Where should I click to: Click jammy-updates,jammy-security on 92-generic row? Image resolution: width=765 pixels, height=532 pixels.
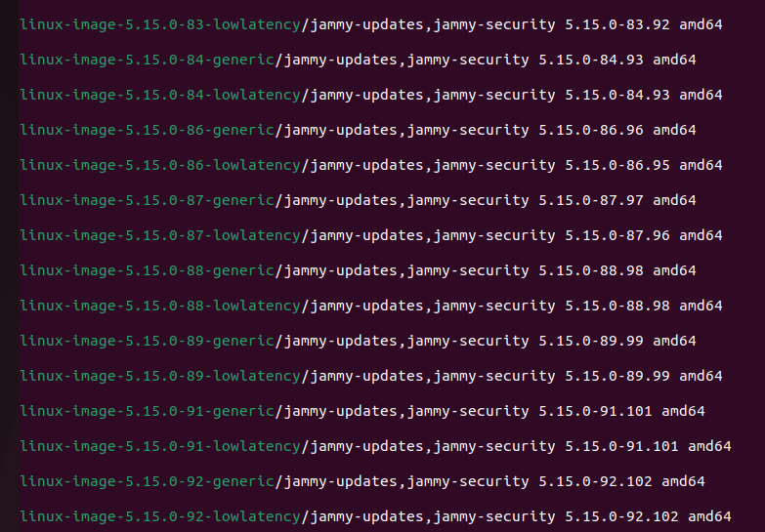pyautogui.click(x=406, y=481)
